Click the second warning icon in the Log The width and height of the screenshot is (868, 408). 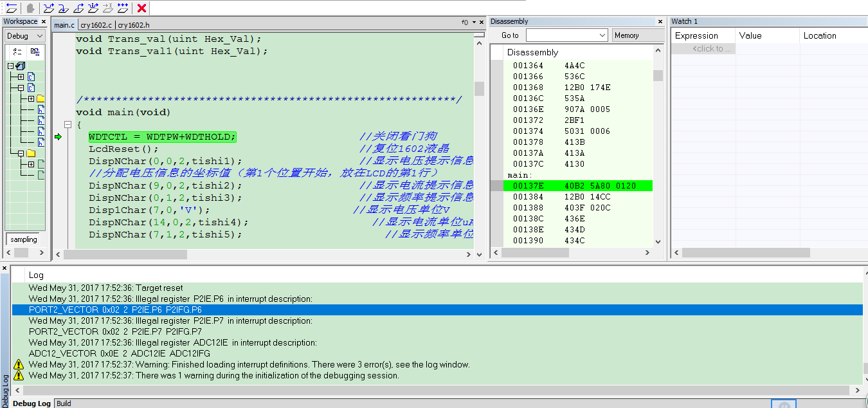[19, 375]
